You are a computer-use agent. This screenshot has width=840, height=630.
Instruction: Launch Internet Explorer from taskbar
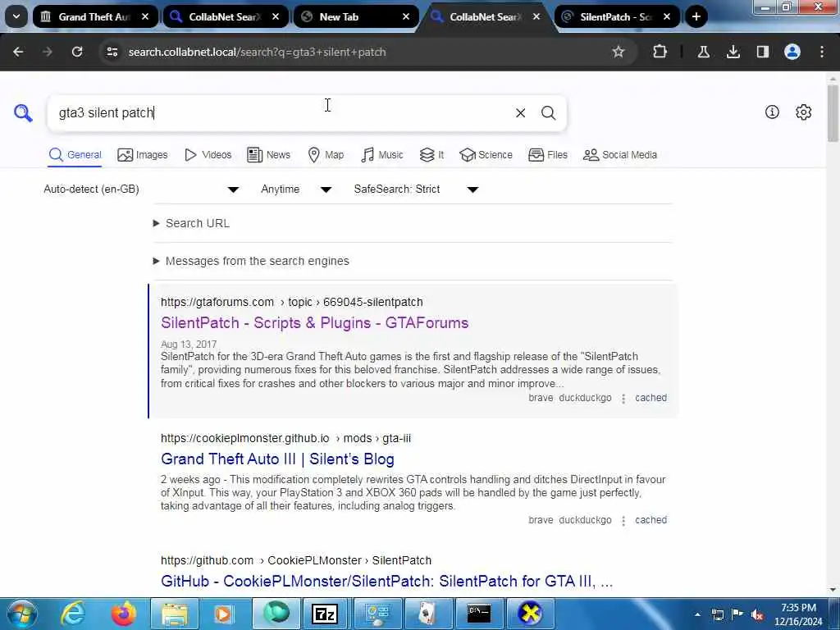[72, 614]
